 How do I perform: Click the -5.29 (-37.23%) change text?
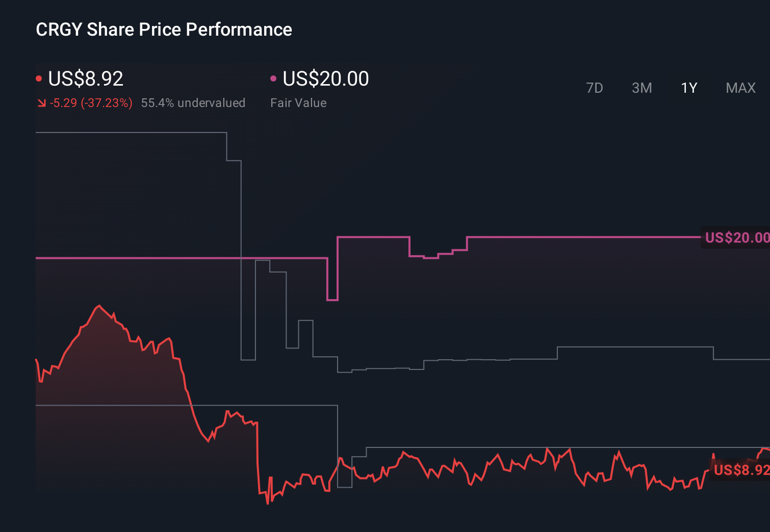(x=91, y=102)
